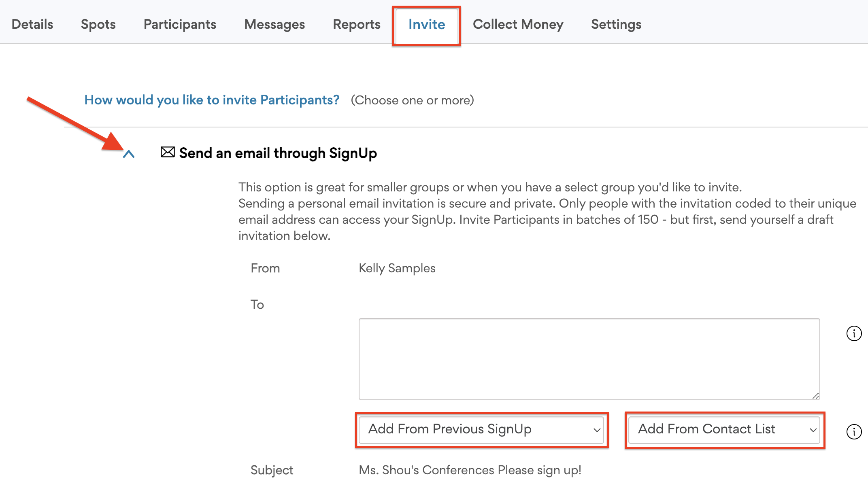Click the To input field
Screen dimensions: 868x488
tap(589, 358)
